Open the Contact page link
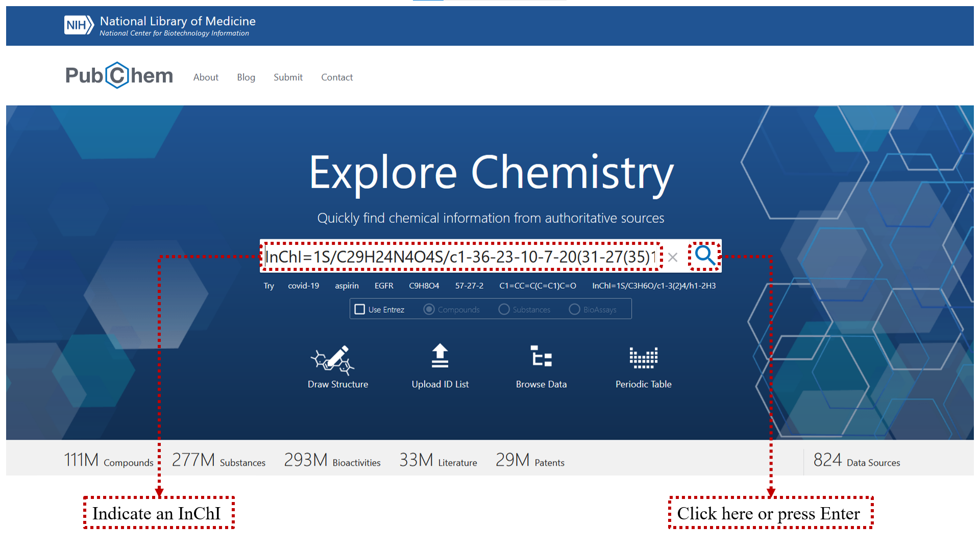The height and width of the screenshot is (551, 980). click(x=337, y=77)
